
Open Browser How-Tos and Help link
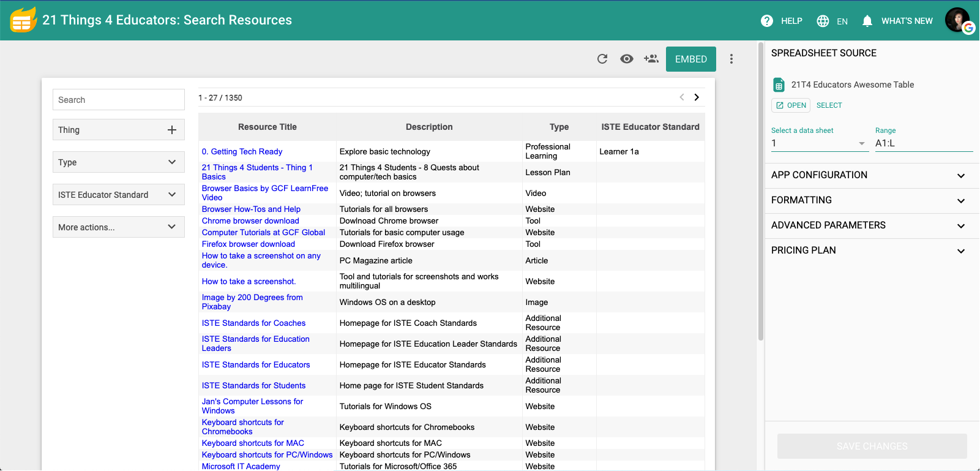251,209
